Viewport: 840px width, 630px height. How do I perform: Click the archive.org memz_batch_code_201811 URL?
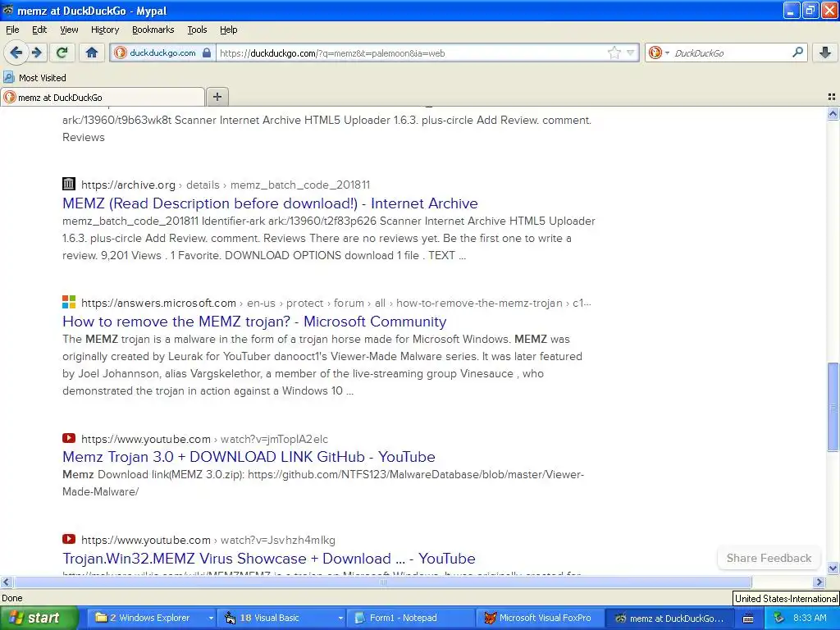point(226,185)
